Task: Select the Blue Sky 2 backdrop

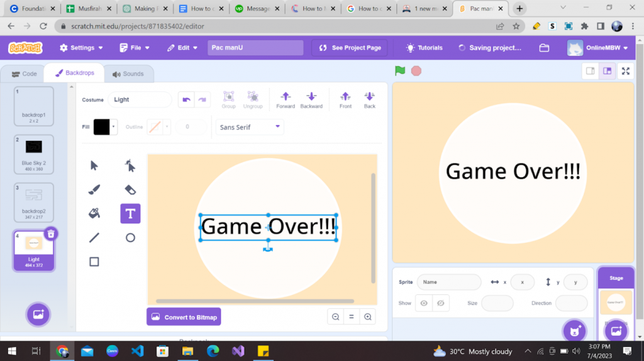Action: point(34,154)
